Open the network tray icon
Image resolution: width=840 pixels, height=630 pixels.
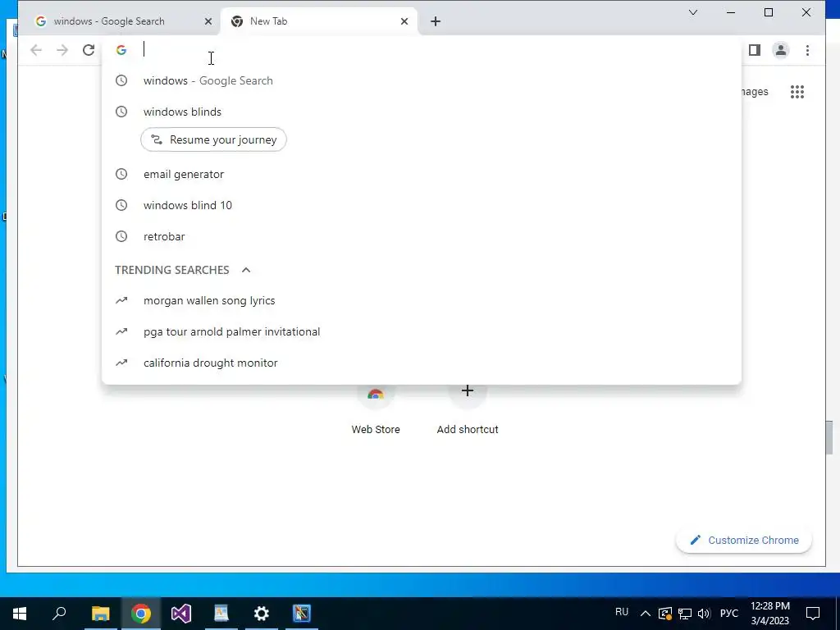[685, 614]
